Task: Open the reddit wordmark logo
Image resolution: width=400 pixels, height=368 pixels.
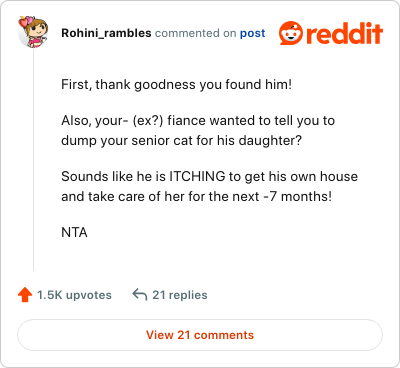Action: [345, 33]
